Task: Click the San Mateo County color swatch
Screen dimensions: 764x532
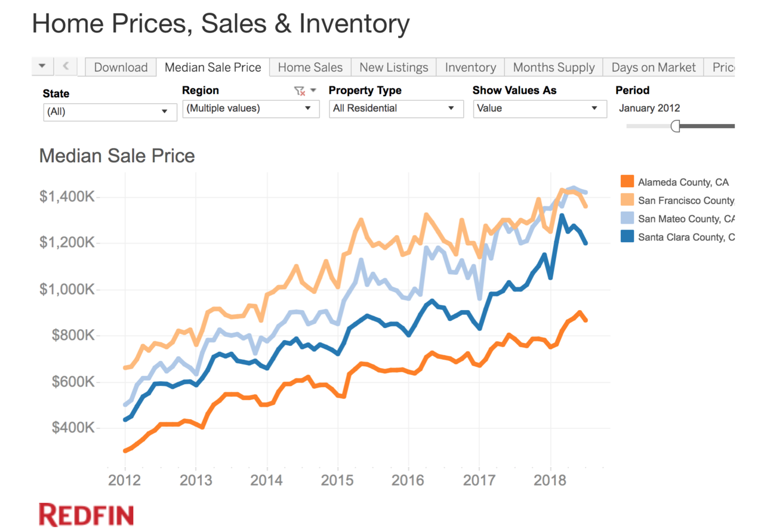Action: (x=626, y=218)
